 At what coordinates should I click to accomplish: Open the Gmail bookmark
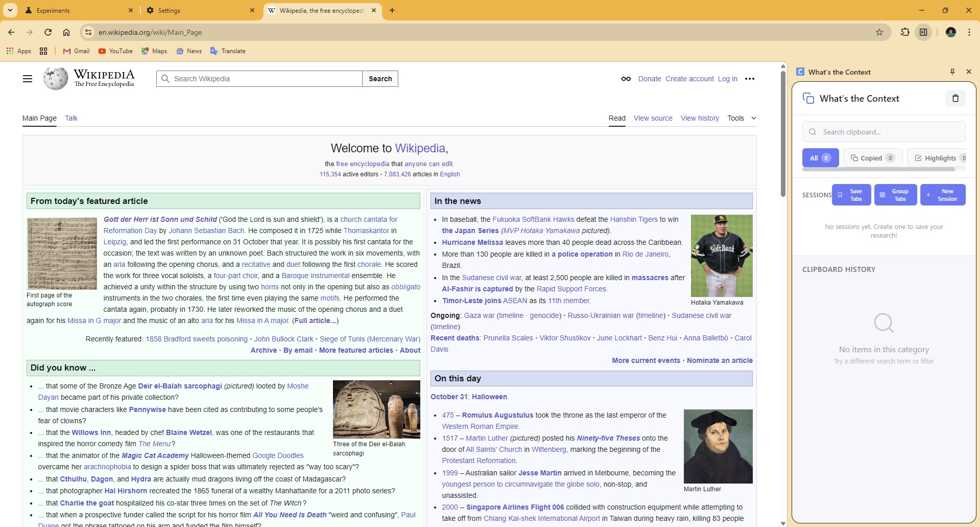76,51
